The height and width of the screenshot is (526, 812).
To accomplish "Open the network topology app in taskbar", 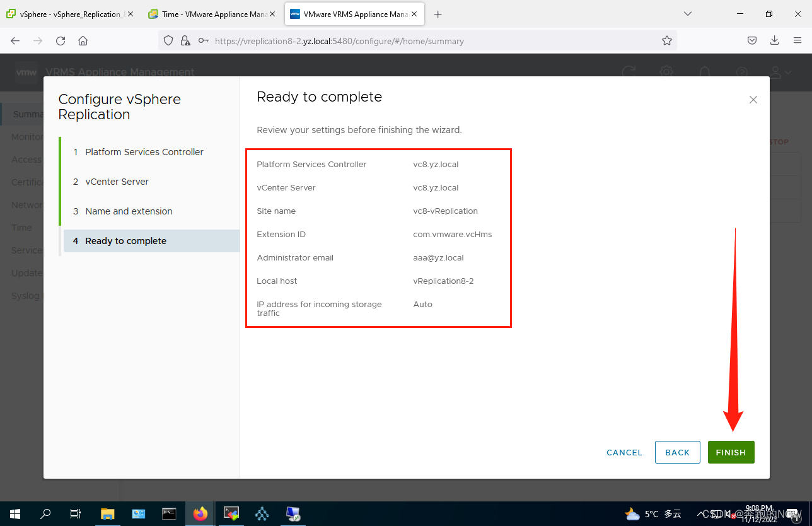I will tap(262, 514).
